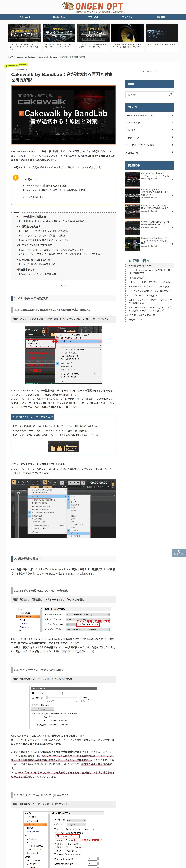Click the article date 2024-10-23
This screenshot has width=186, height=868.
click(21, 69)
